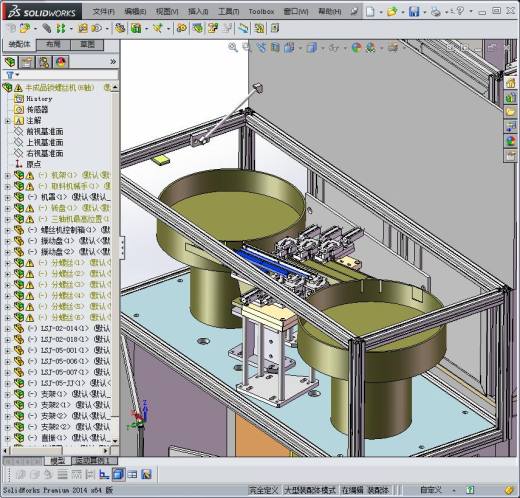The height and width of the screenshot is (498, 520).
Task: Open the 文件(F) menu
Action: click(103, 12)
